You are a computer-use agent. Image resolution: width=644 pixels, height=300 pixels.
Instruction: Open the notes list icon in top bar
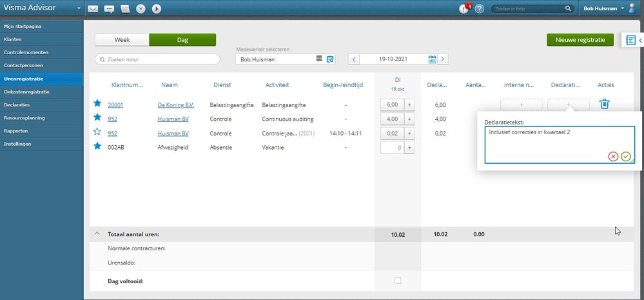tap(125, 8)
